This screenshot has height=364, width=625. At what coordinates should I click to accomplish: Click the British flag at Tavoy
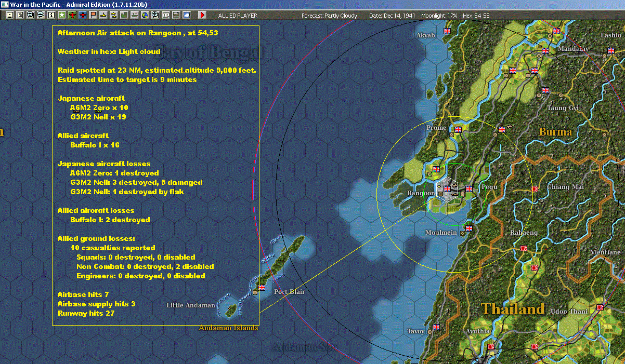pyautogui.click(x=436, y=327)
